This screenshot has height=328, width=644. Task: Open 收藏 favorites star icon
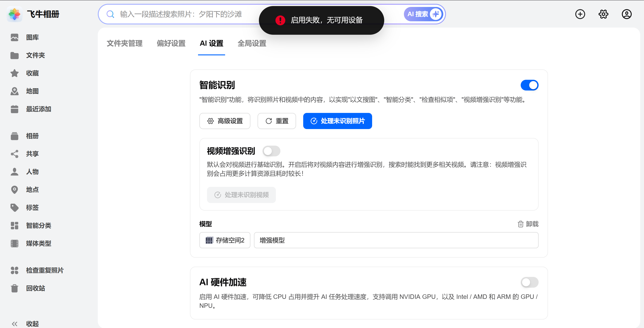[x=15, y=73]
